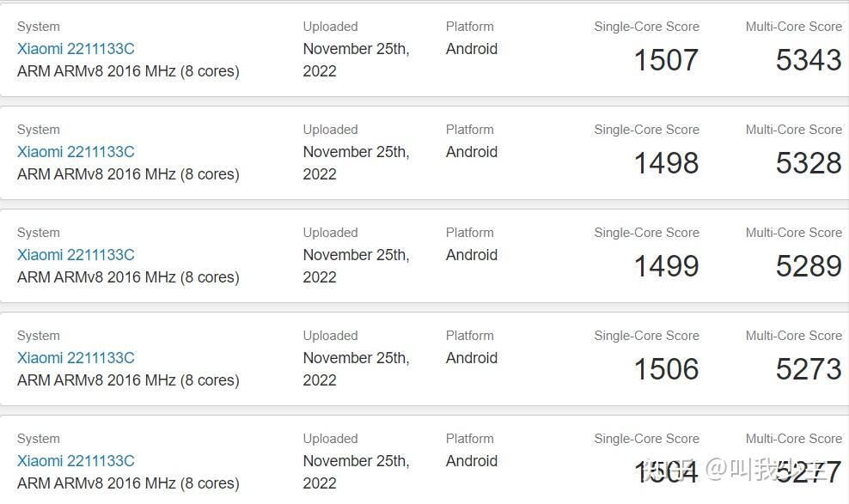The height and width of the screenshot is (504, 849).
Task: Click the Android platform text in 5289 row
Action: pyautogui.click(x=471, y=255)
